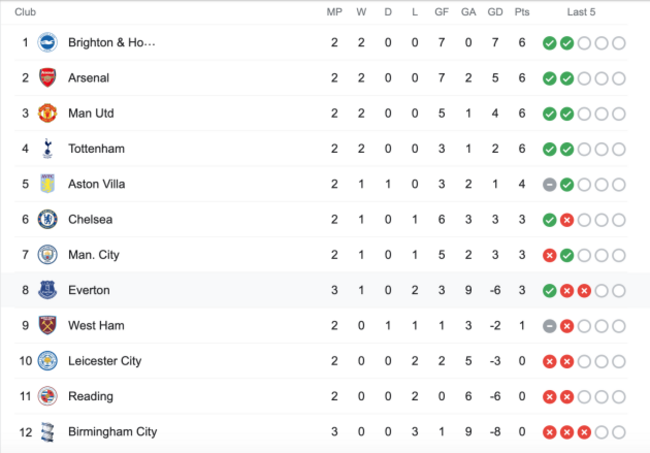
Task: Click the Chelsea club crest icon
Action: pyautogui.click(x=47, y=219)
